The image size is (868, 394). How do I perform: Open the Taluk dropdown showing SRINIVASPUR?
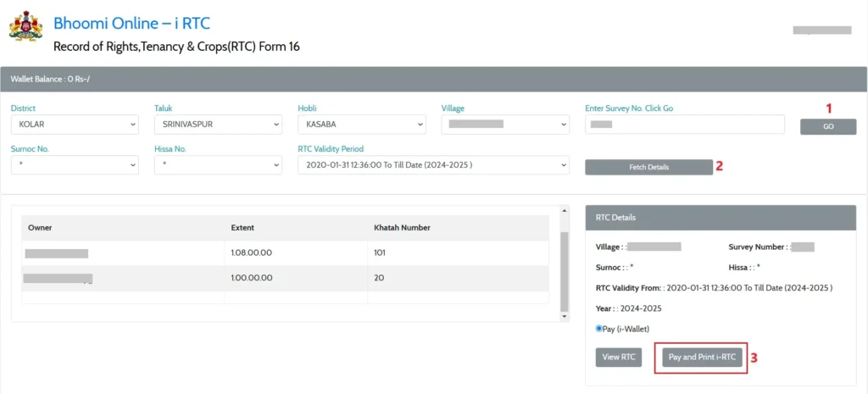point(218,125)
